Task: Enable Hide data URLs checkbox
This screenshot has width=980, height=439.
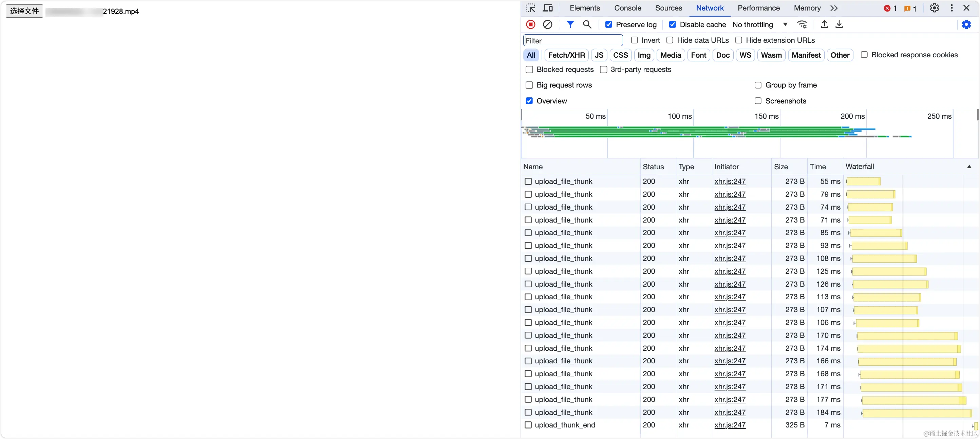Action: coord(670,40)
